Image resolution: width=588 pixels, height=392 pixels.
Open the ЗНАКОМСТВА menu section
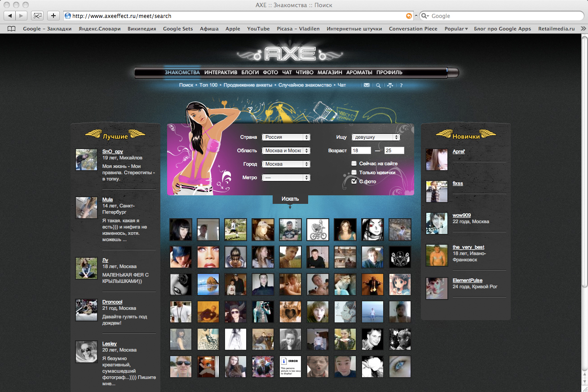[x=182, y=72]
